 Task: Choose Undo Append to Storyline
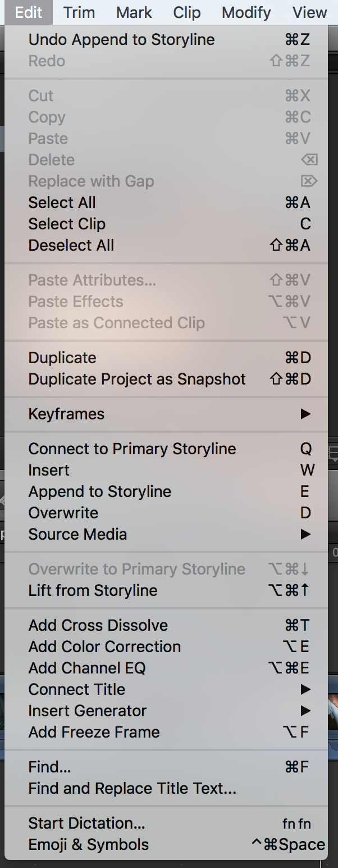tap(166, 40)
